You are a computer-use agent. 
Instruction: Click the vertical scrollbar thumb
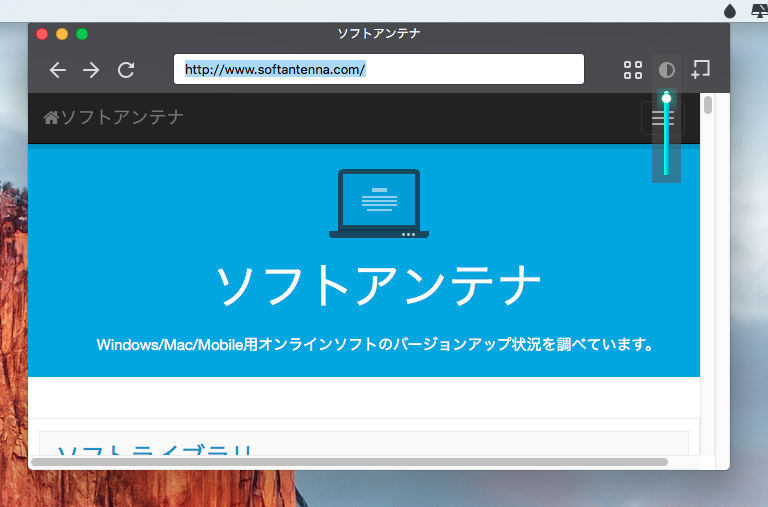(x=708, y=105)
